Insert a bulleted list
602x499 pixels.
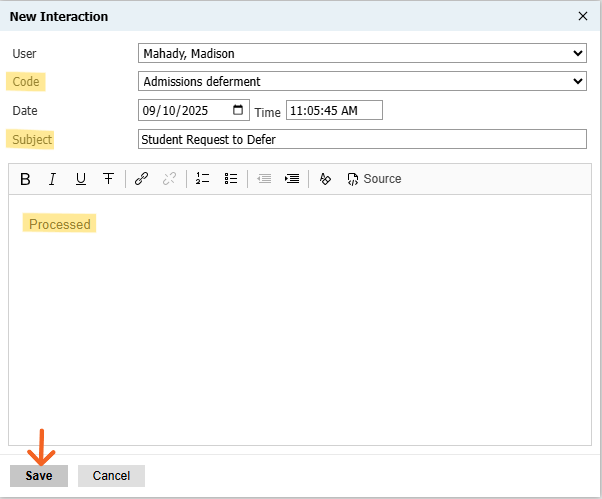coord(231,179)
